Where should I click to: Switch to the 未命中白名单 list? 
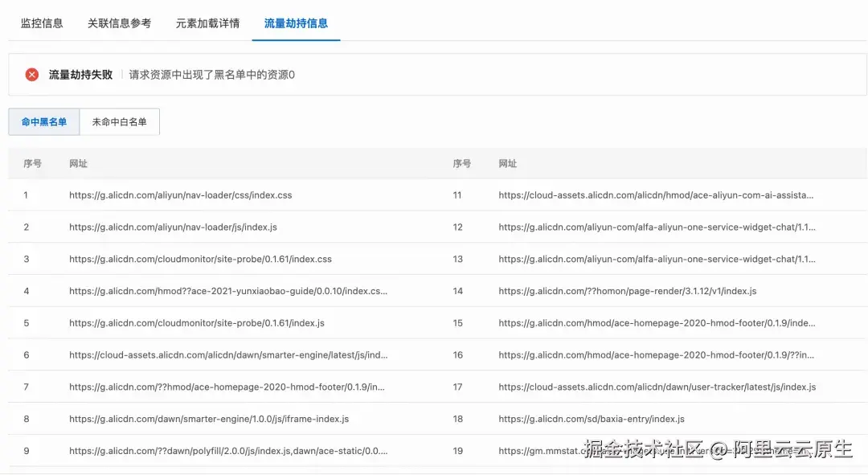(117, 121)
